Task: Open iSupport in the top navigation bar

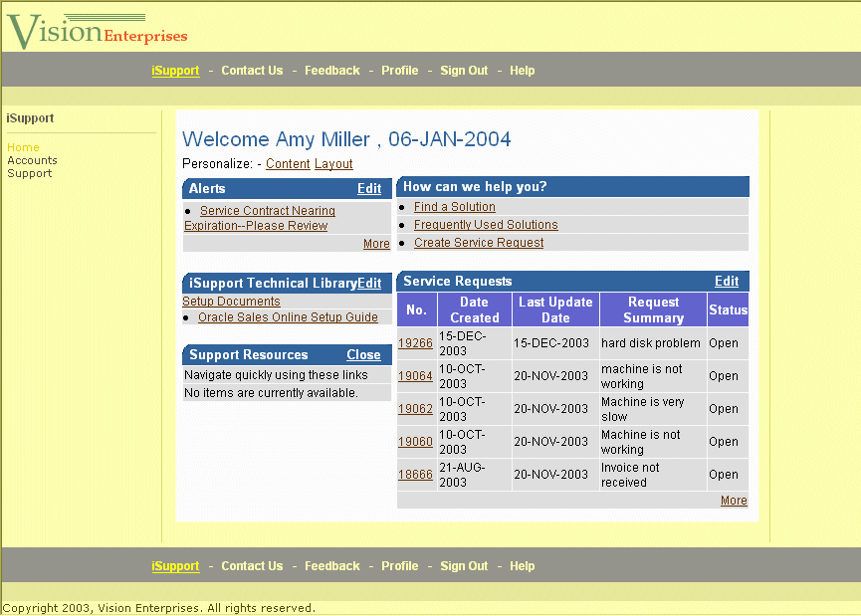Action: point(175,71)
